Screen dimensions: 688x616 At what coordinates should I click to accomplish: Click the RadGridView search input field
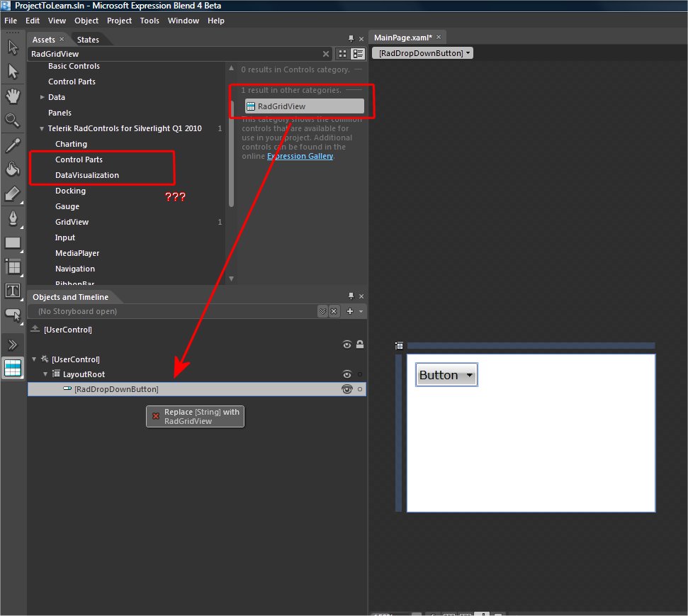pos(176,54)
